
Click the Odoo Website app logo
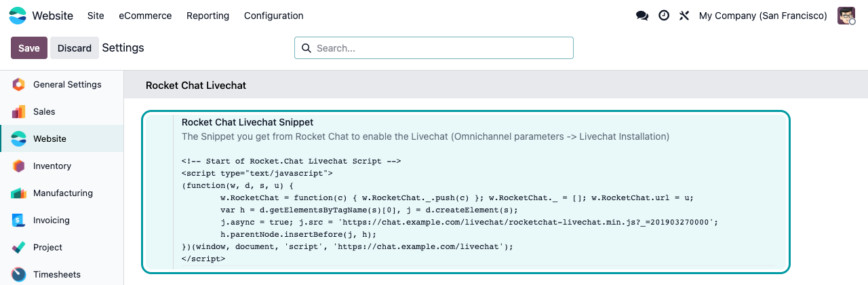tap(18, 15)
